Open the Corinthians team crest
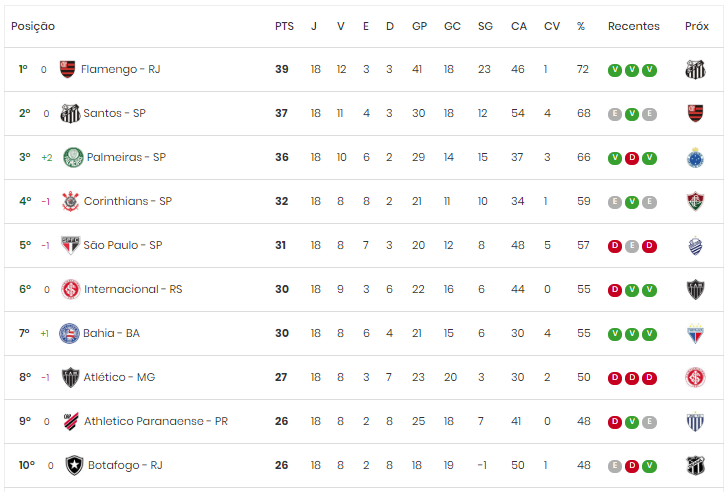The height and width of the screenshot is (492, 727). click(70, 201)
